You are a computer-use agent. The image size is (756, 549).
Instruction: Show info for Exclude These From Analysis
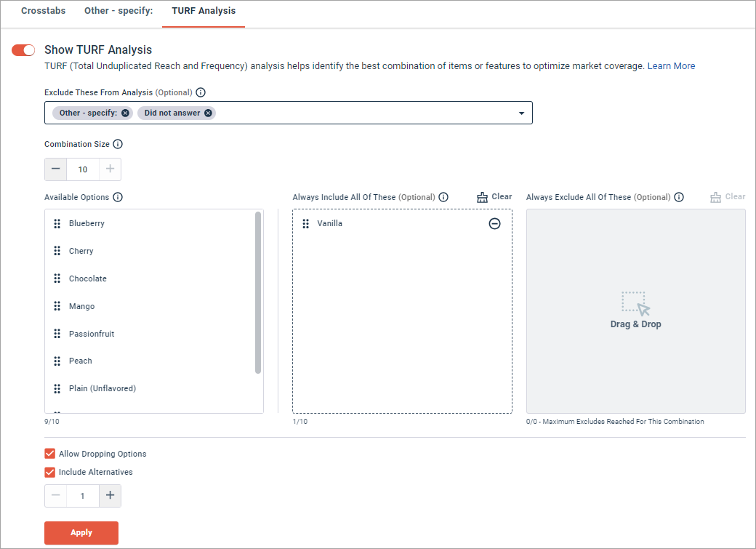pyautogui.click(x=201, y=92)
